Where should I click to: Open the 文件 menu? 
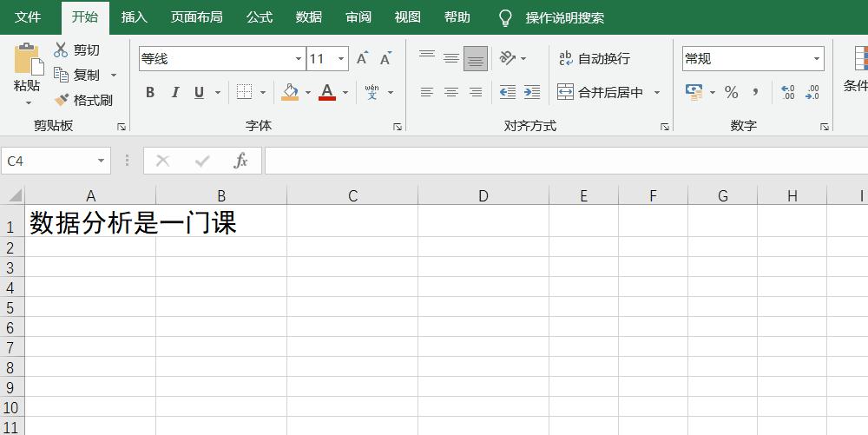coord(28,17)
